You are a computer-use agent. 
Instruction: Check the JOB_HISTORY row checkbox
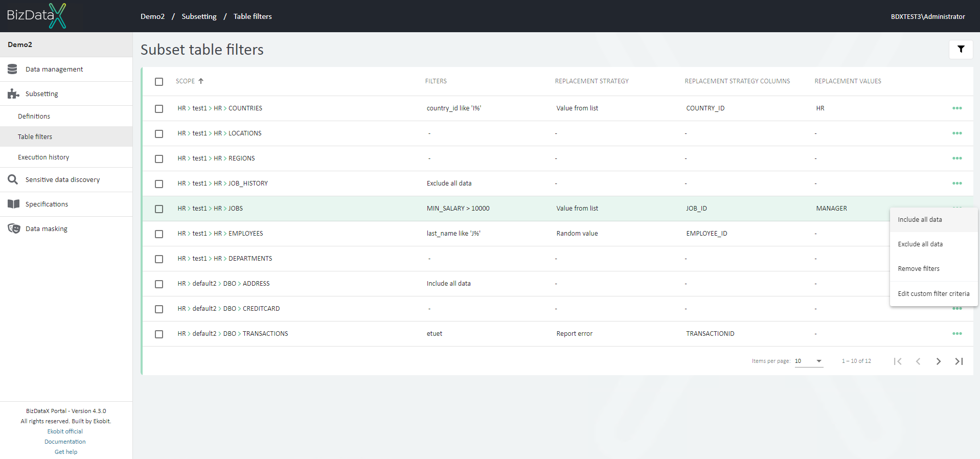tap(159, 184)
